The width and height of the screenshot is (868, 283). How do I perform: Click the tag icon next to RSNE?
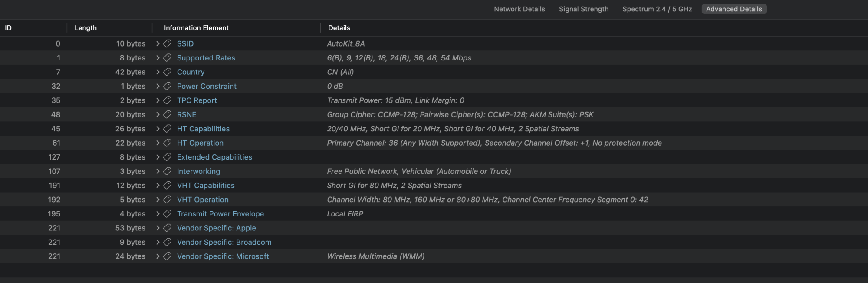pyautogui.click(x=167, y=115)
